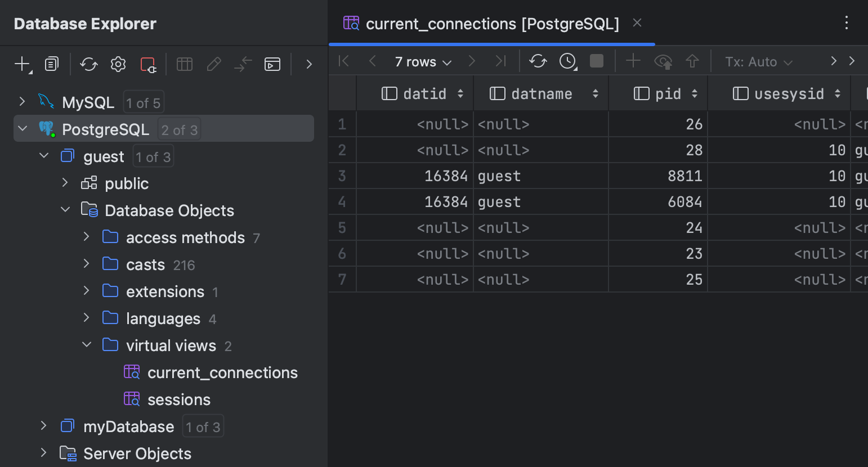Toggle sorting on the datname column
This screenshot has height=467, width=868.
[x=595, y=93]
